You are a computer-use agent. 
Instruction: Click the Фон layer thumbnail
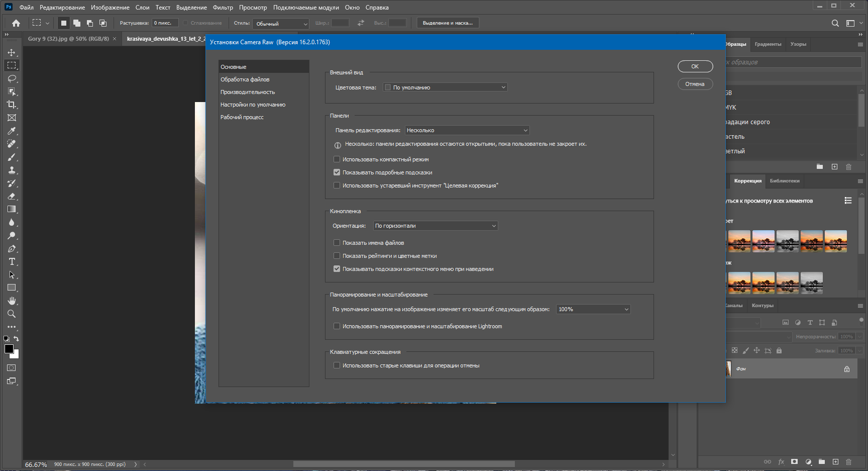point(728,369)
